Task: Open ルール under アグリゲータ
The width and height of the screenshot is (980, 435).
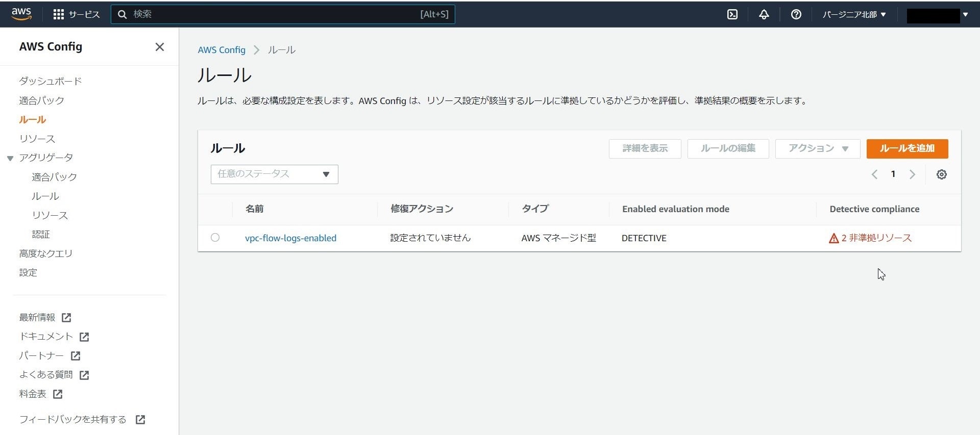Action: coord(45,196)
